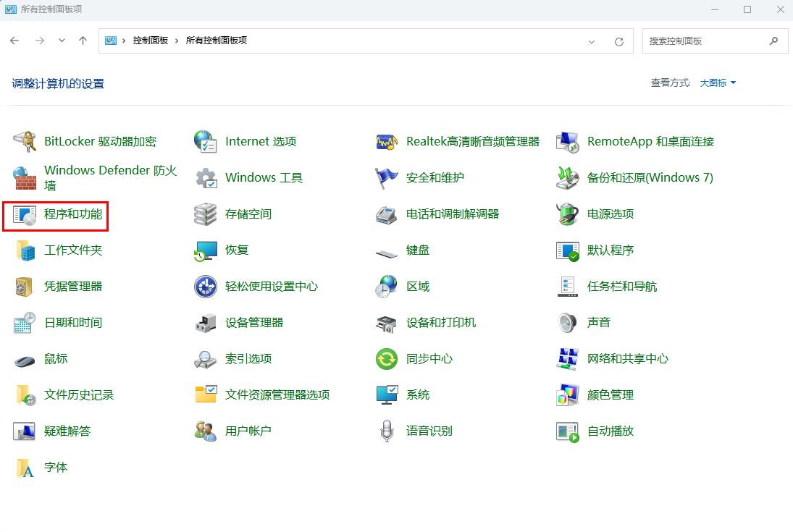Image resolution: width=793 pixels, height=532 pixels.
Task: Open 程序和功能 icon
Action: pos(25,214)
